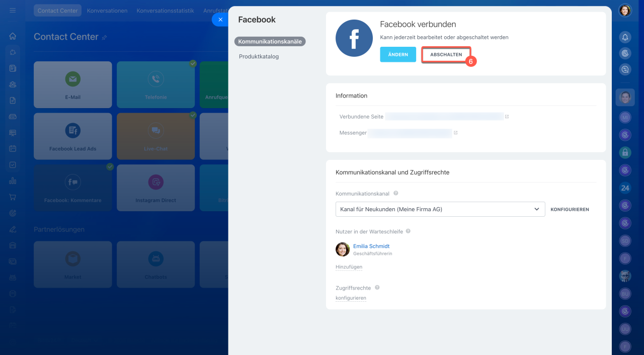Open chat search icon in right sidebar
Image resolution: width=644 pixels, height=355 pixels.
[625, 70]
